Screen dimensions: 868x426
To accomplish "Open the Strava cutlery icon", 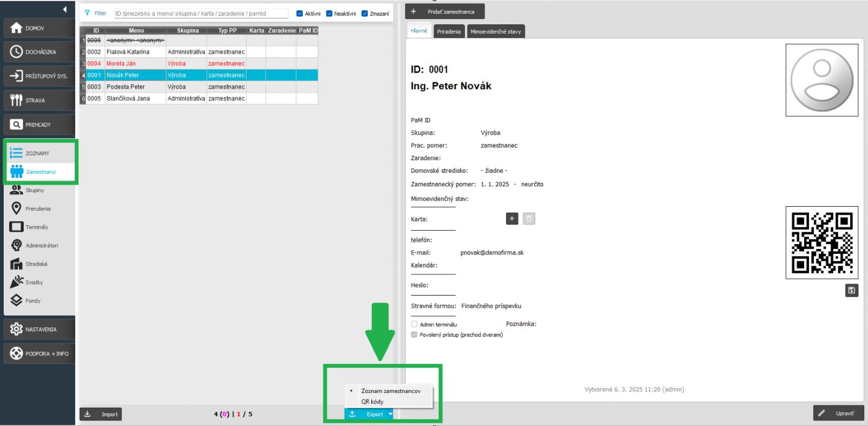I will pos(16,100).
